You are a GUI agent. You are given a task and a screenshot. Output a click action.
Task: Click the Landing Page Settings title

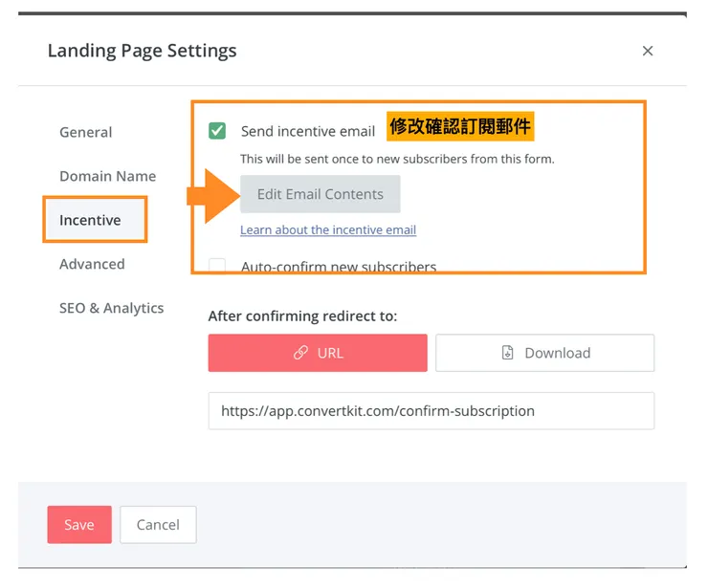point(142,51)
